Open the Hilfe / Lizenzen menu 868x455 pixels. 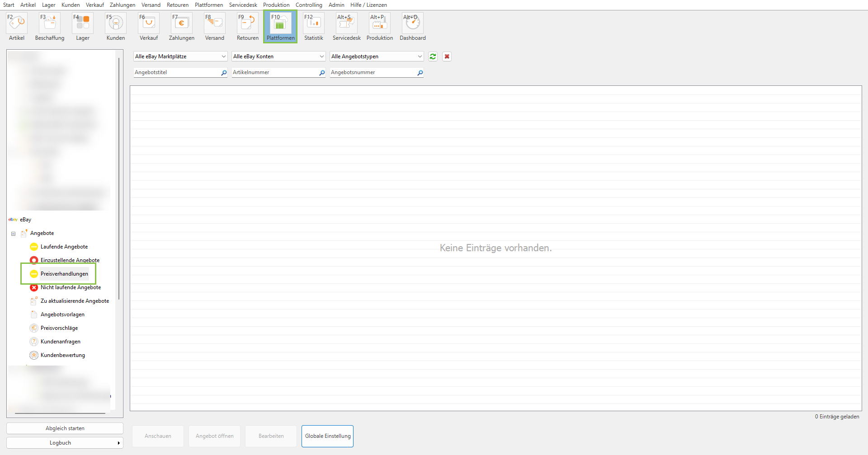(x=368, y=5)
